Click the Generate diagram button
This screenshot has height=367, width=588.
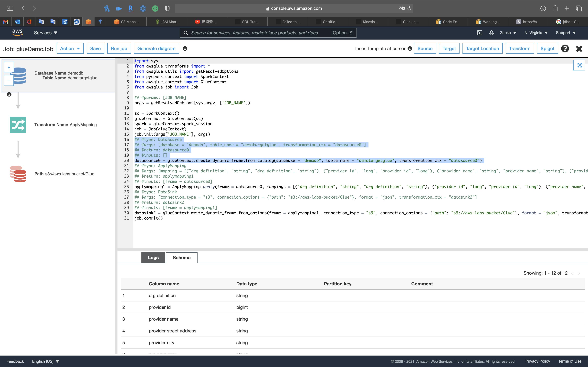point(156,48)
